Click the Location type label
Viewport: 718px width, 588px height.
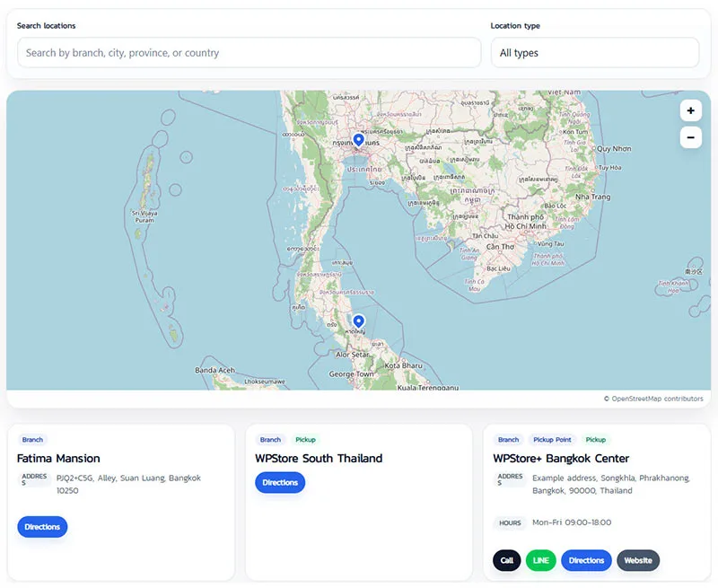tap(515, 26)
